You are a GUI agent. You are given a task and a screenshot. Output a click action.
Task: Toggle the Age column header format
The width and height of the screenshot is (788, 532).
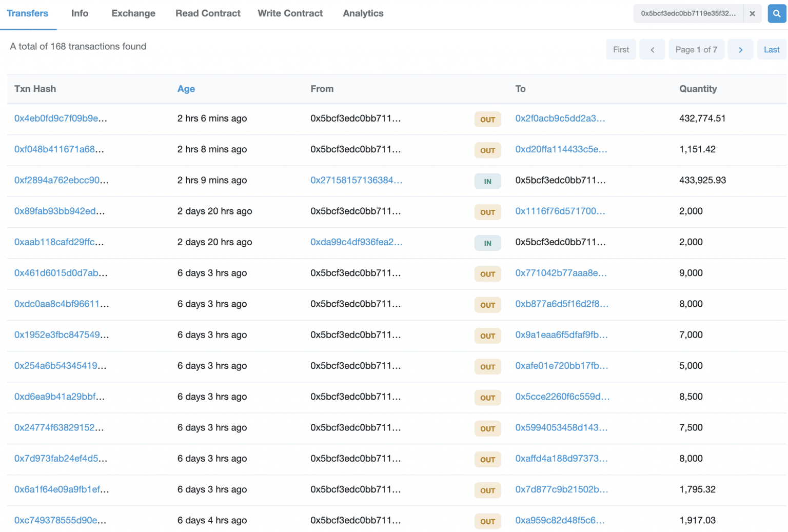pos(186,89)
